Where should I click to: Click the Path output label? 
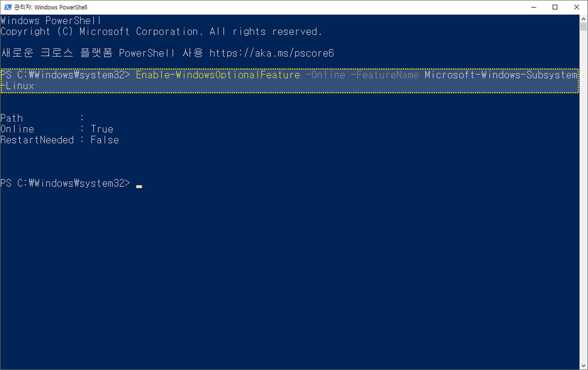coord(12,118)
